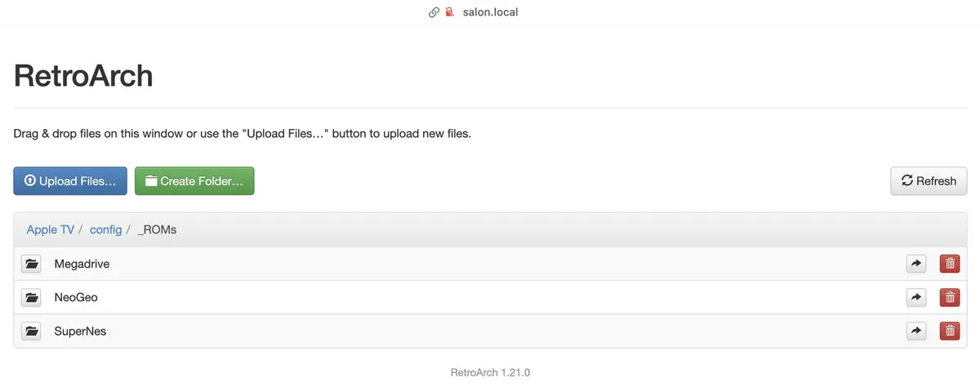This screenshot has width=980, height=387.
Task: Refresh the file listing
Action: point(929,181)
